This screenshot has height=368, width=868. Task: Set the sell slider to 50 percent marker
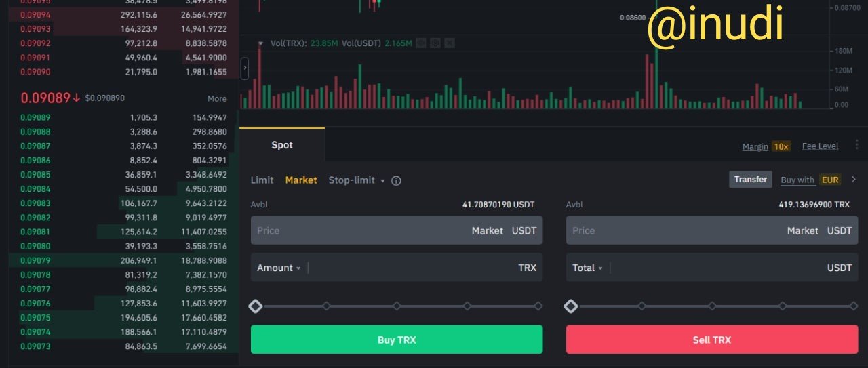[x=712, y=306]
